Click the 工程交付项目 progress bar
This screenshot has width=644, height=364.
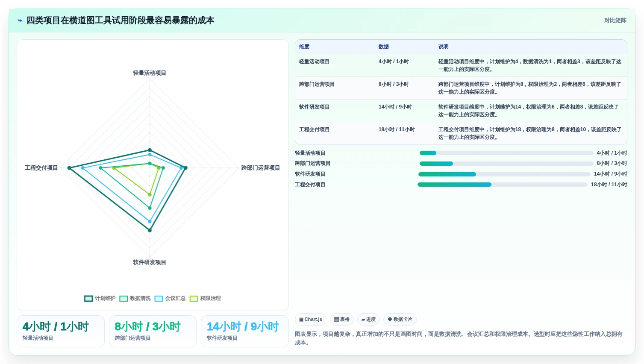[x=503, y=185]
